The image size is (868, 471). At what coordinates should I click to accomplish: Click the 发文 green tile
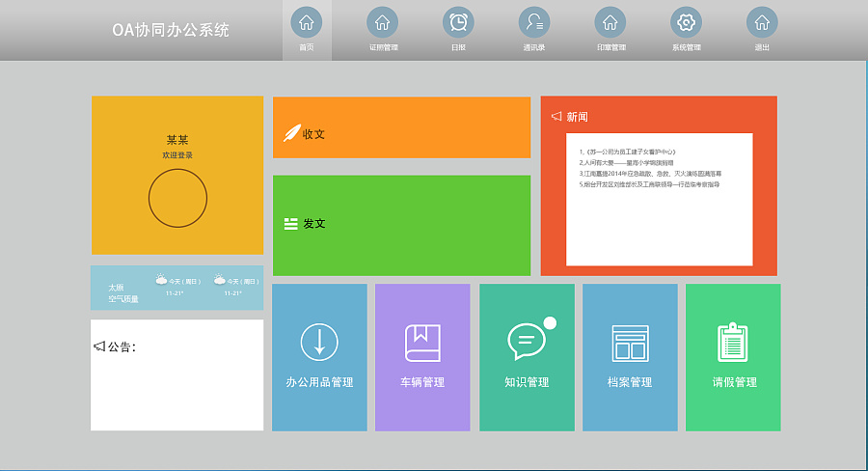pos(401,225)
